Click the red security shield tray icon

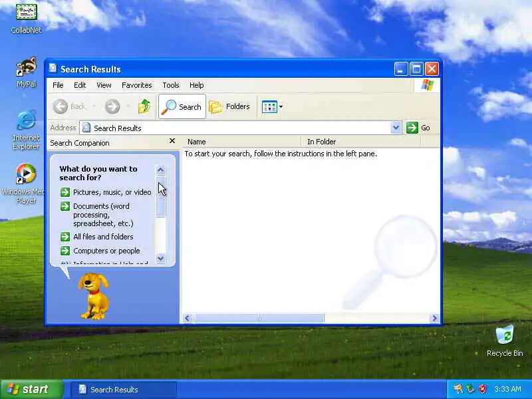coord(483,389)
